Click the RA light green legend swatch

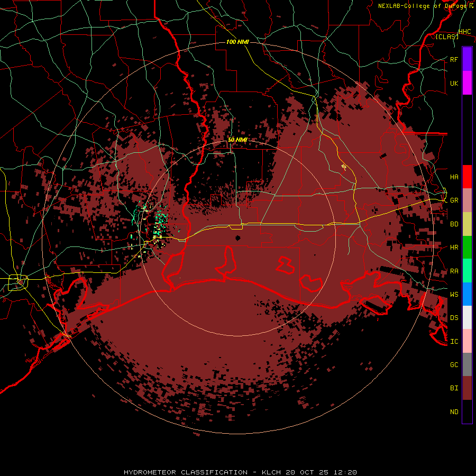[467, 271]
